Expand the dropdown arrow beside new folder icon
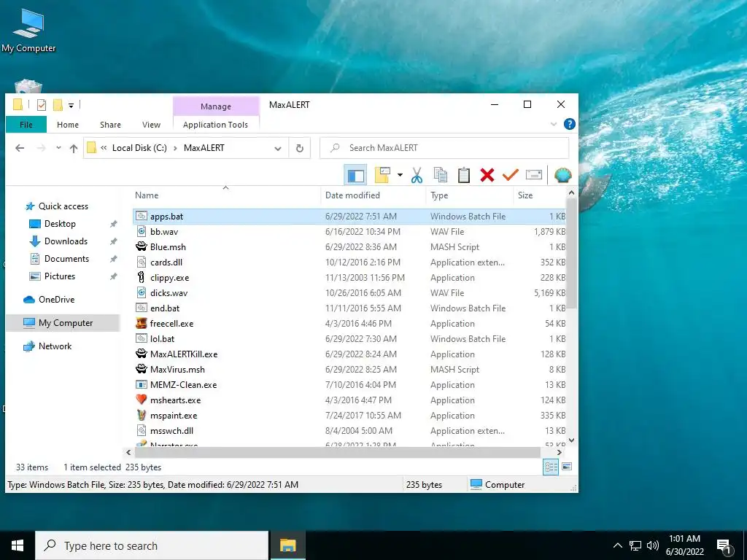This screenshot has width=747, height=560. pos(400,175)
